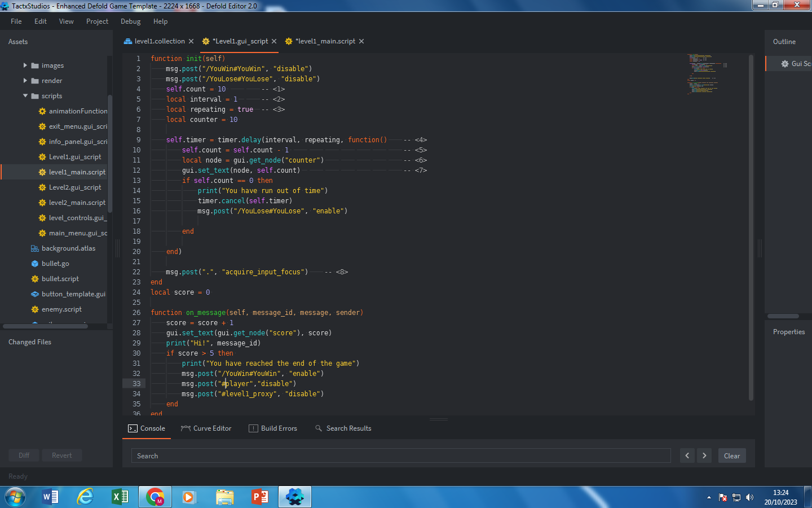The width and height of the screenshot is (812, 508).
Task: Expand the render folder
Action: 25,81
